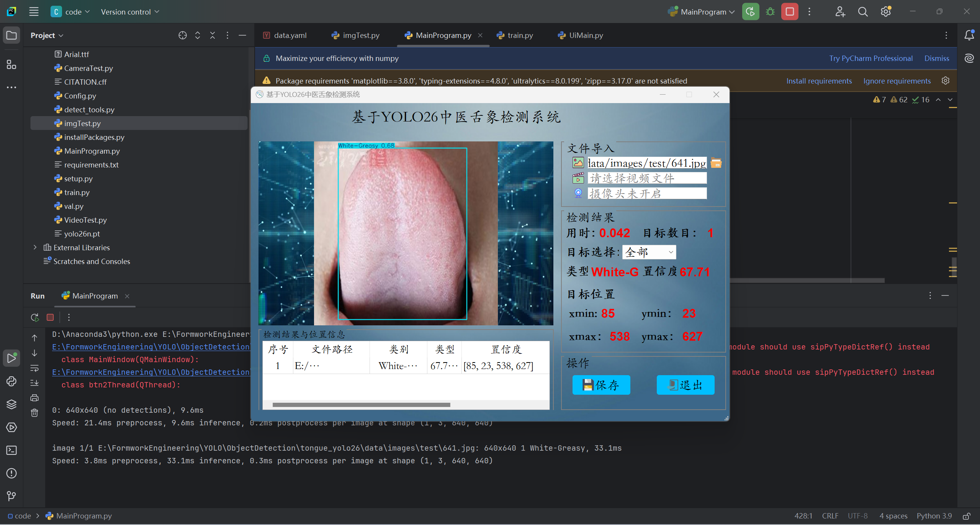Collapse all items in Project tree

(x=213, y=35)
